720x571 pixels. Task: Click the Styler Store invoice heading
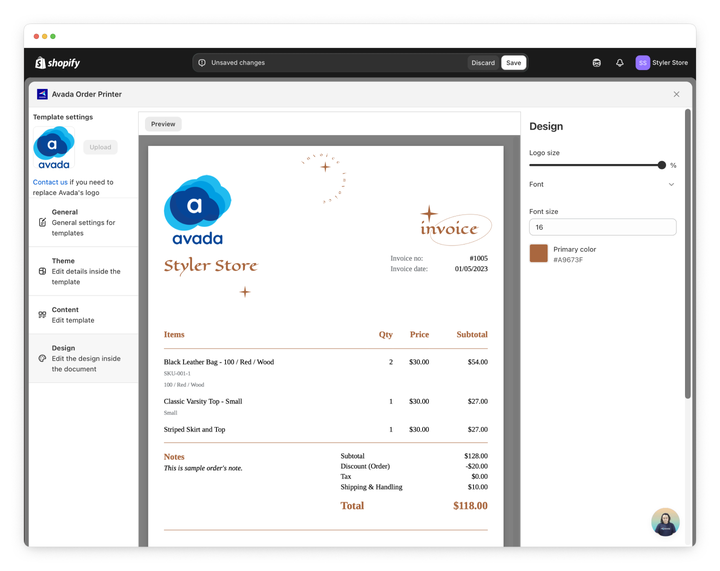[211, 265]
